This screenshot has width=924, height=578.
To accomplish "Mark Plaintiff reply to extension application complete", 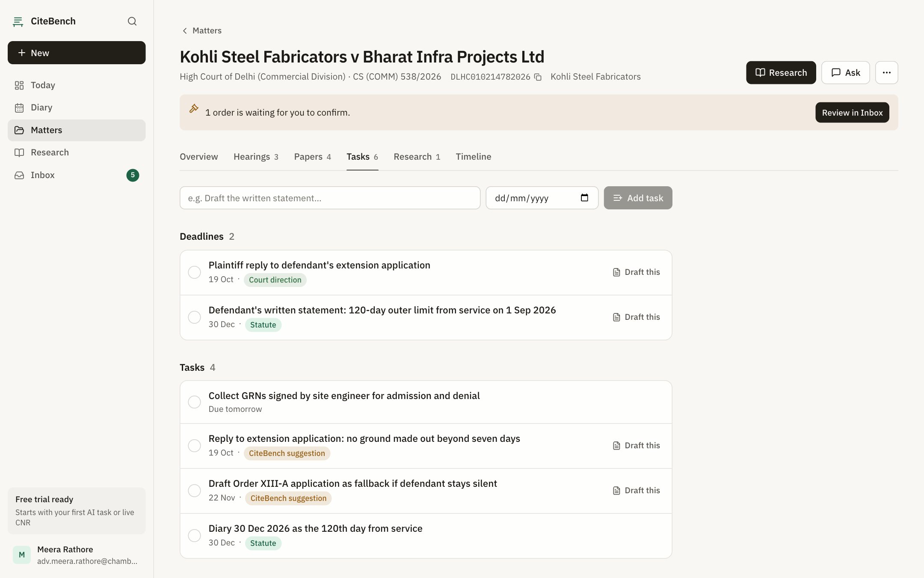I will tap(194, 272).
